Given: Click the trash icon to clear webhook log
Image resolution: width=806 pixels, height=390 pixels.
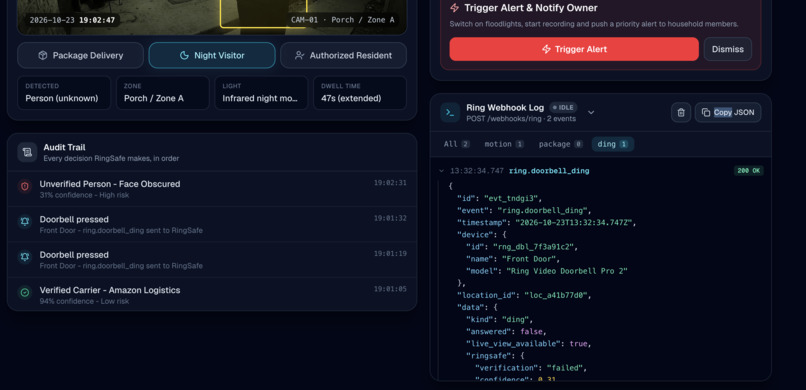Looking at the screenshot, I should click(x=681, y=113).
